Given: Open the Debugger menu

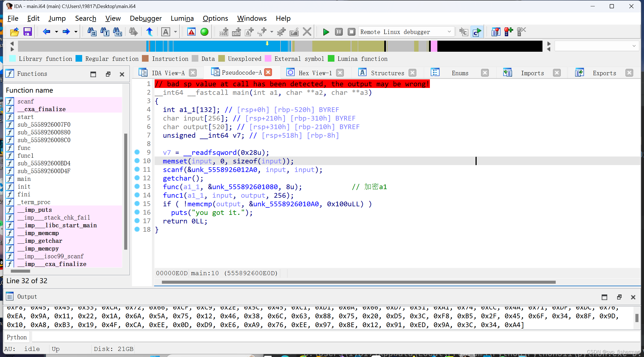Looking at the screenshot, I should [x=146, y=19].
